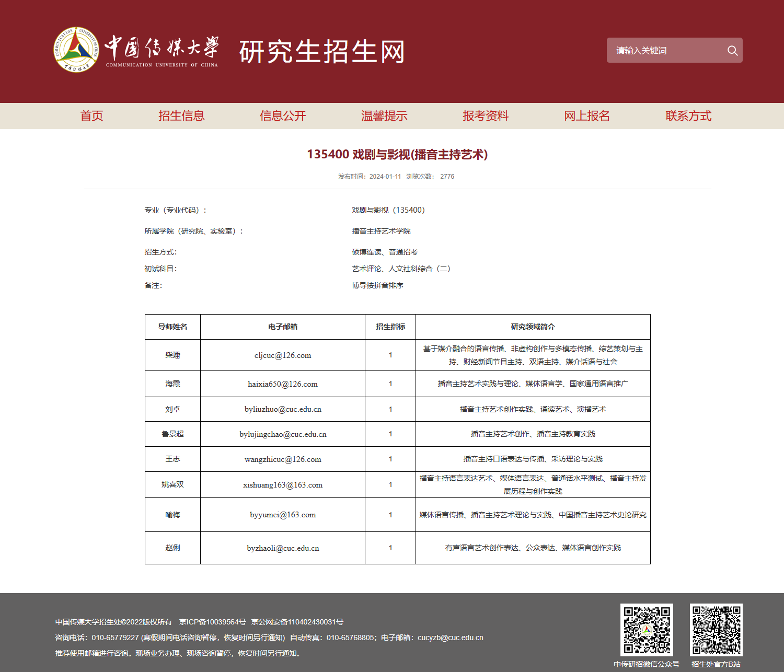Click email byyumei@163.com
Screen dimensions: 784x672
point(283,515)
